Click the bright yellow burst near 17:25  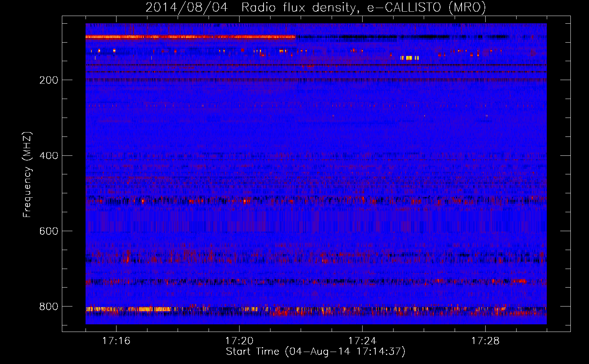(410, 58)
